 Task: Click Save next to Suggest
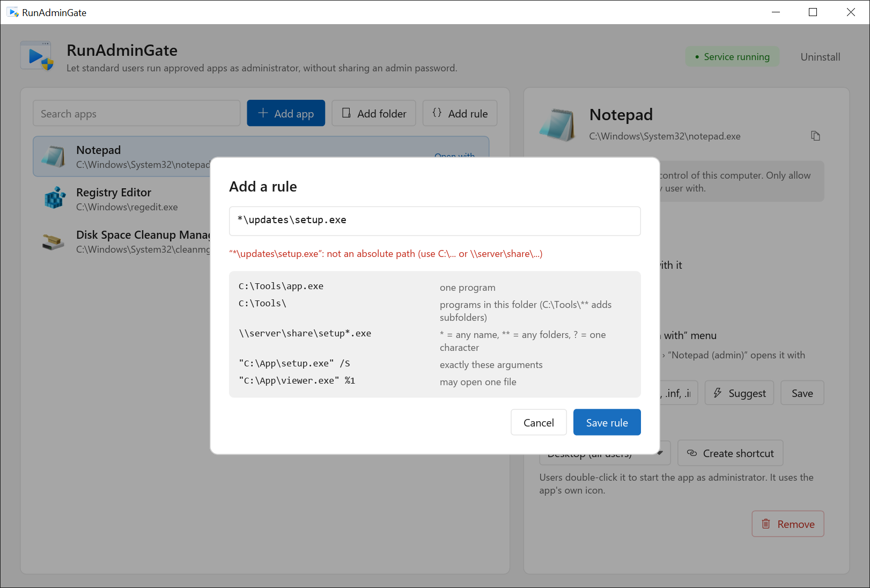pyautogui.click(x=802, y=393)
